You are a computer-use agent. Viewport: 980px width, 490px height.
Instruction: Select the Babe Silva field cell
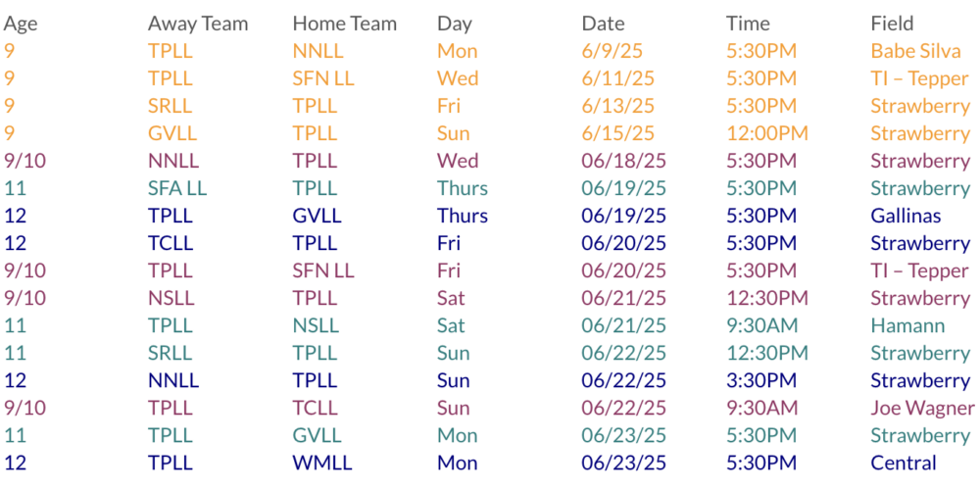tap(915, 51)
